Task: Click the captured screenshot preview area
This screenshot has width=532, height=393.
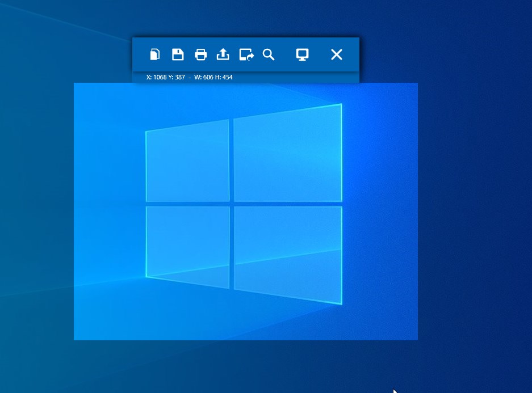Action: click(245, 211)
